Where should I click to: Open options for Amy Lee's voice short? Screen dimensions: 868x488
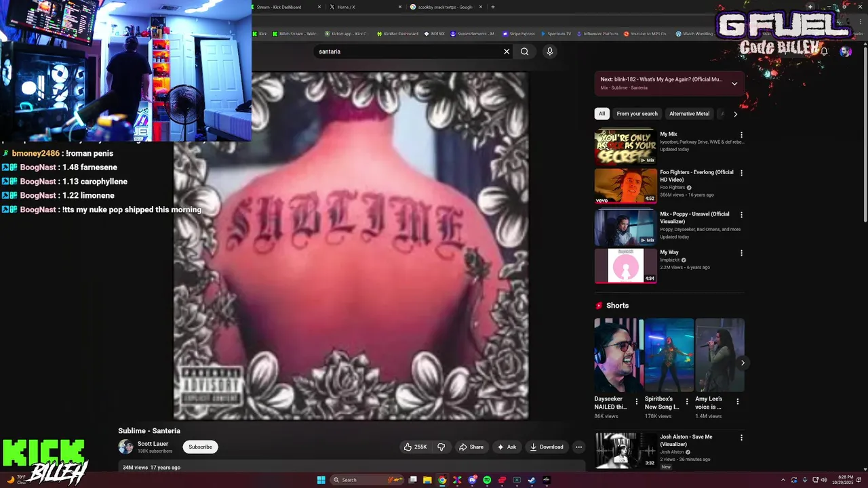[x=738, y=402]
